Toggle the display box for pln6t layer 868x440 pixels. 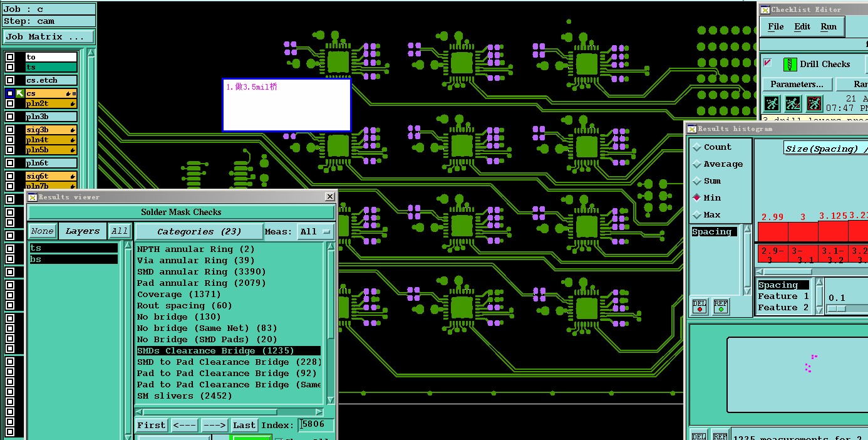pyautogui.click(x=10, y=163)
